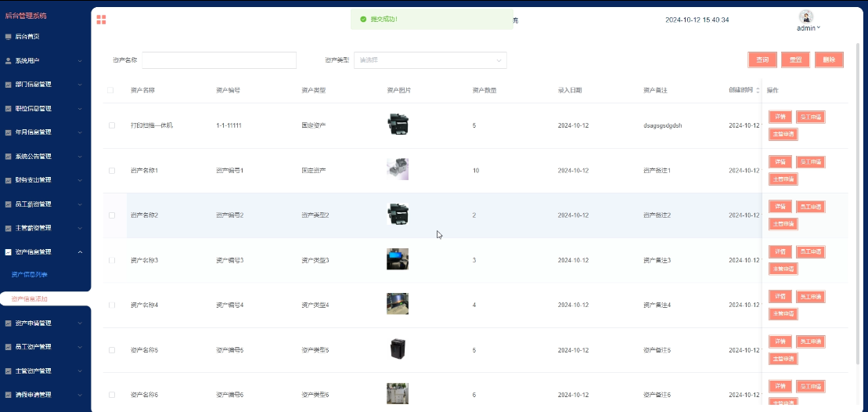
Task: Click the icon beside 财务支出管理
Action: click(9, 180)
